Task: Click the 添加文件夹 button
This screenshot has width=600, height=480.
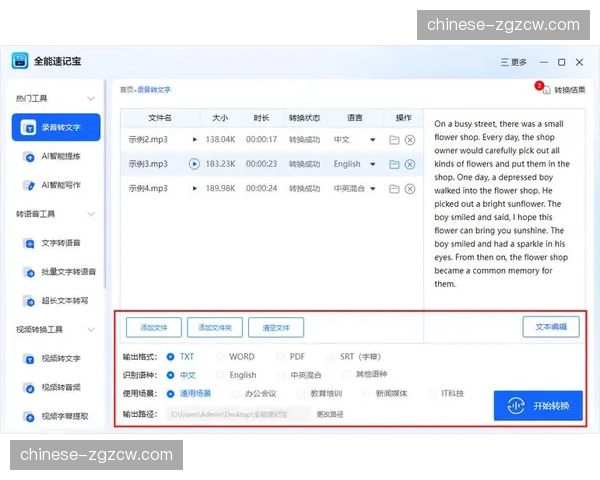Action: point(215,328)
